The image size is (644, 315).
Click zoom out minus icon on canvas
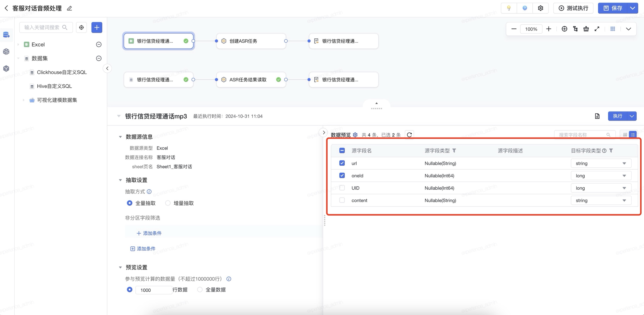click(x=514, y=29)
